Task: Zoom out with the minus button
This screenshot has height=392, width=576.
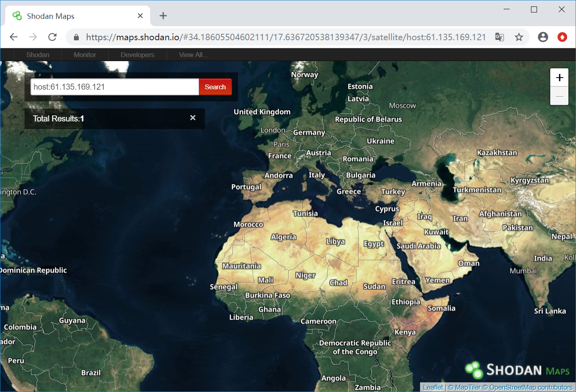Action: 559,96
